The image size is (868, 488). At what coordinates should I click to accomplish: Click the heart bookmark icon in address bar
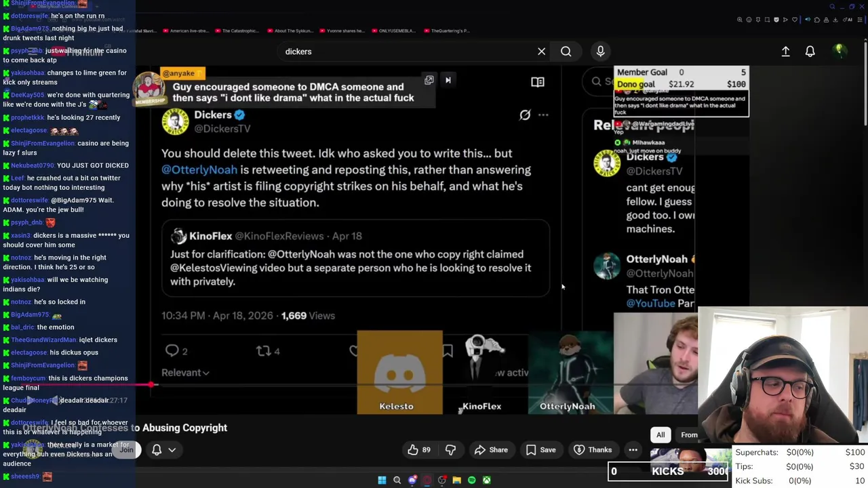(795, 20)
